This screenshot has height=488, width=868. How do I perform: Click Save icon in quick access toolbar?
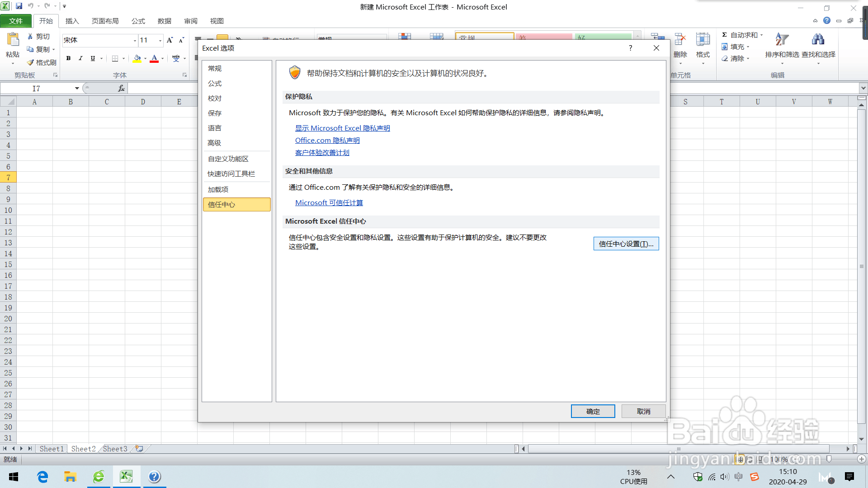[19, 6]
